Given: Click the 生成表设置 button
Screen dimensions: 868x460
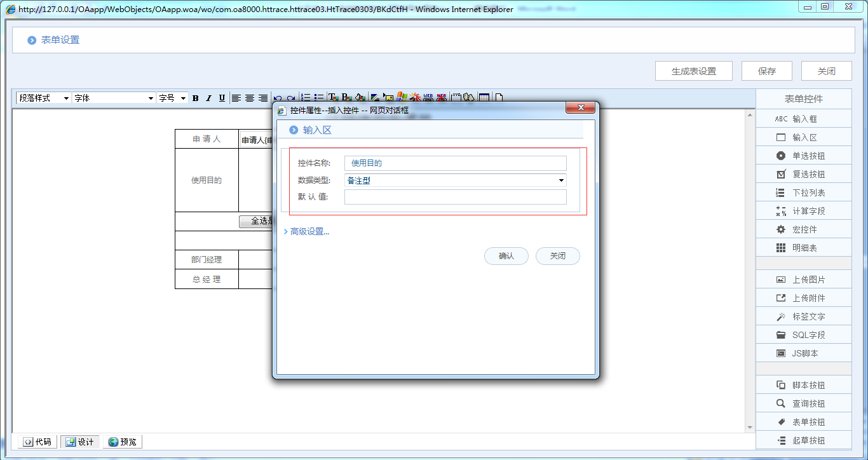Looking at the screenshot, I should point(693,71).
